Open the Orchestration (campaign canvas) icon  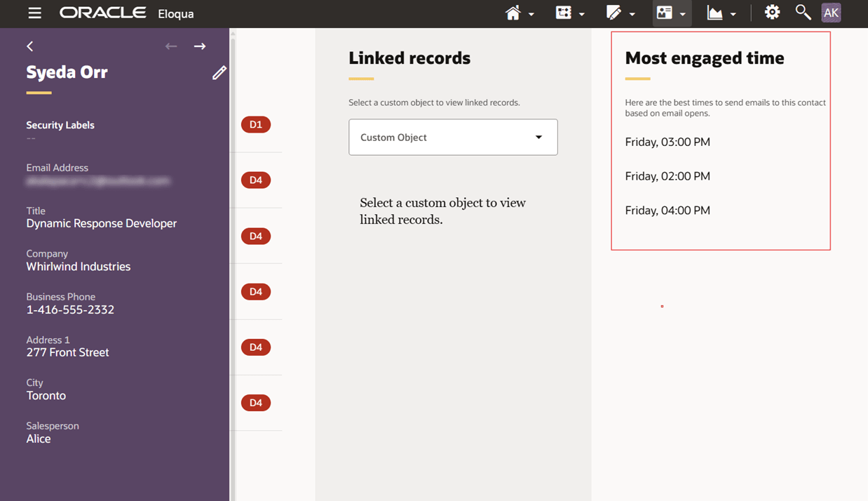click(x=564, y=13)
